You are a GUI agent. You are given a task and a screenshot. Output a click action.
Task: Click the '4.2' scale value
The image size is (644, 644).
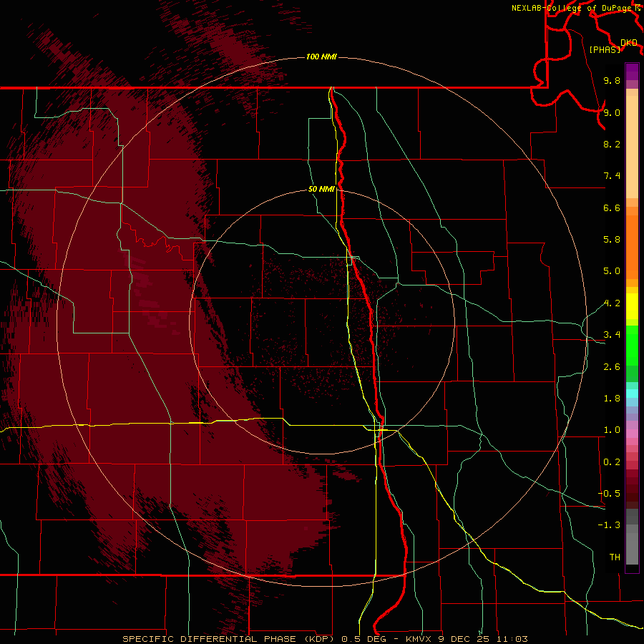pyautogui.click(x=612, y=303)
